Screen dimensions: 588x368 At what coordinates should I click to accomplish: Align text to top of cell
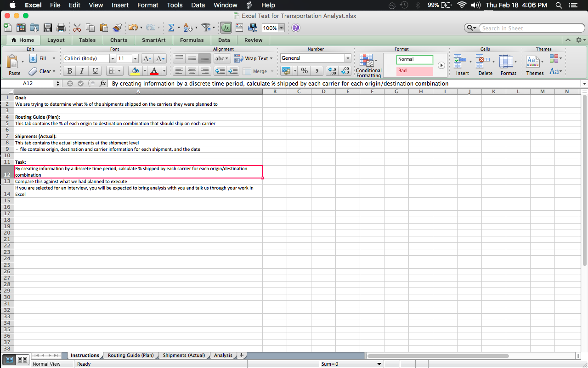pos(179,58)
